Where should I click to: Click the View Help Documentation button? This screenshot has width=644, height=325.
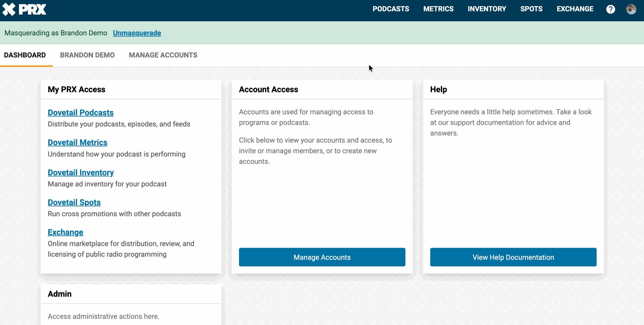pyautogui.click(x=513, y=257)
